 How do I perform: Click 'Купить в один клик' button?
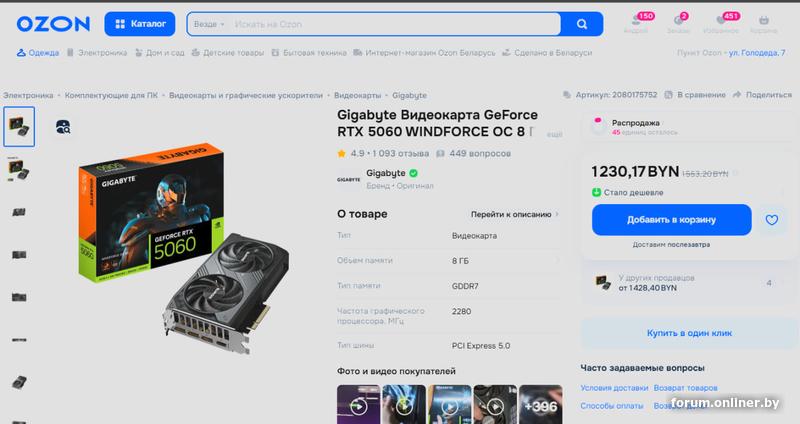[689, 333]
